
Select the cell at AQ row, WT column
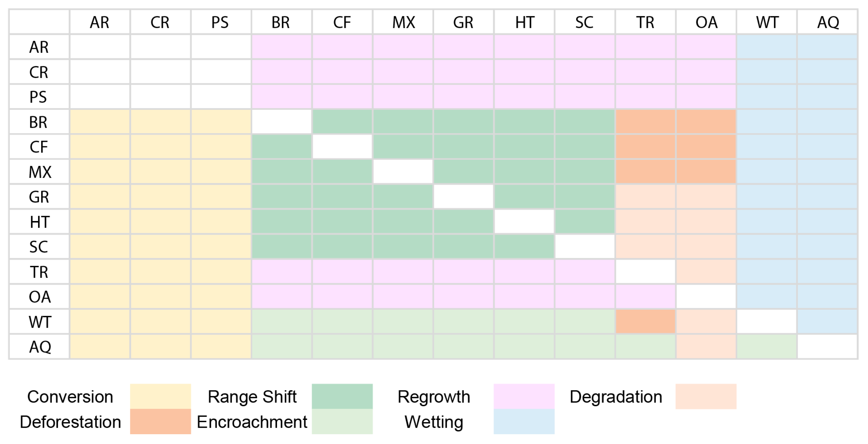tap(767, 347)
